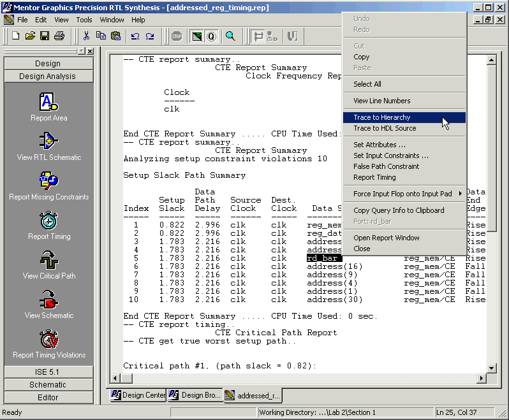Choose False Path Constraint
The height and width of the screenshot is (420, 509).
tap(404, 166)
